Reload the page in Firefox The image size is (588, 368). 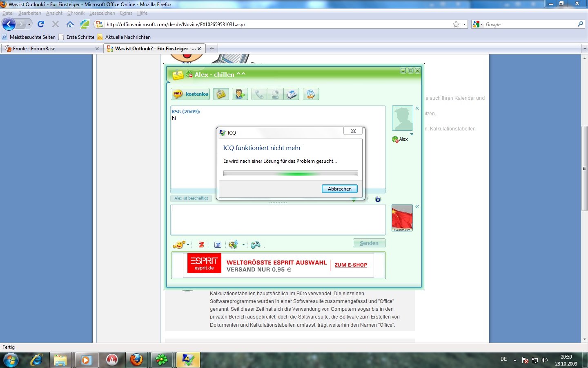41,24
